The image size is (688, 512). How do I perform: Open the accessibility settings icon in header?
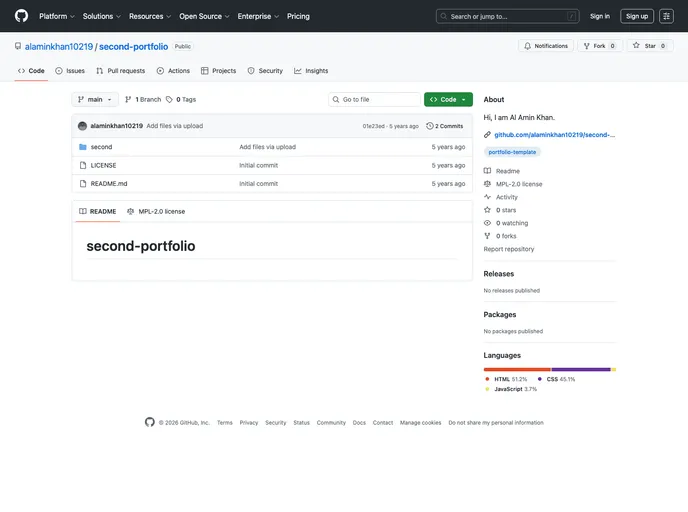point(666,16)
